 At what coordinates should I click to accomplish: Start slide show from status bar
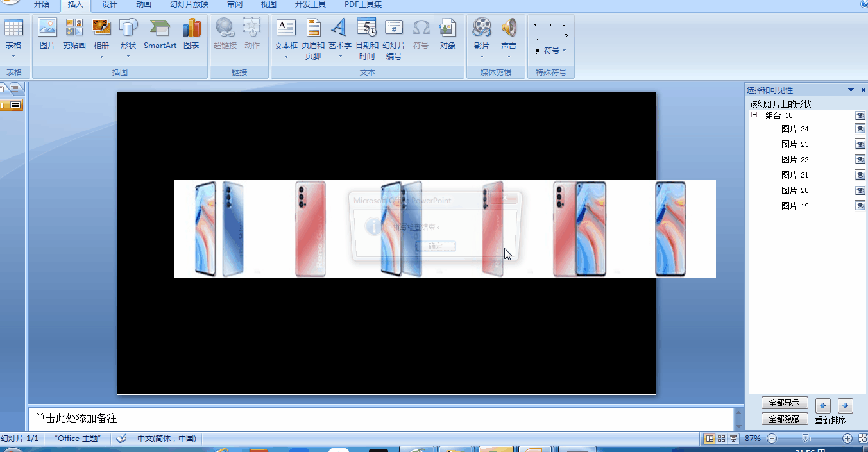coord(733,439)
